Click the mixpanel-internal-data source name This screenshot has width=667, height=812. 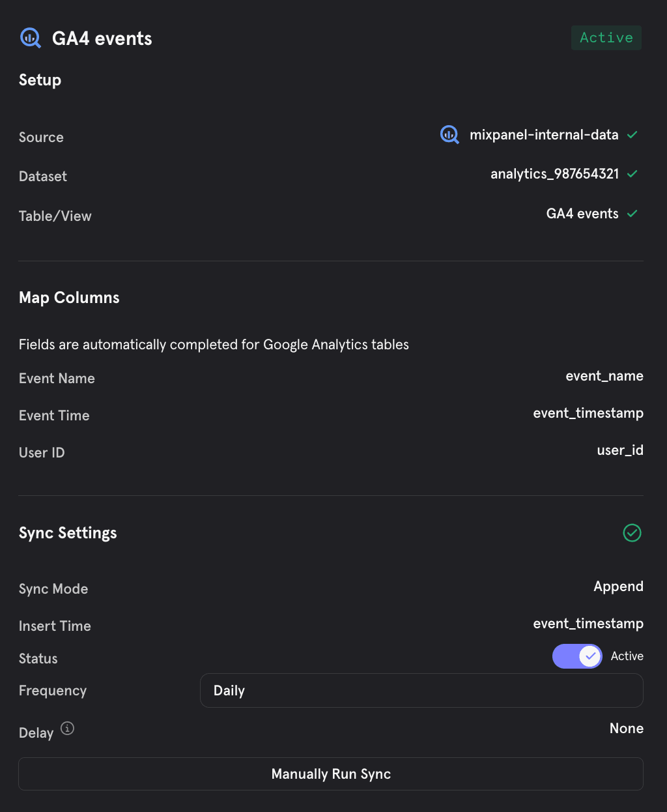click(x=544, y=135)
